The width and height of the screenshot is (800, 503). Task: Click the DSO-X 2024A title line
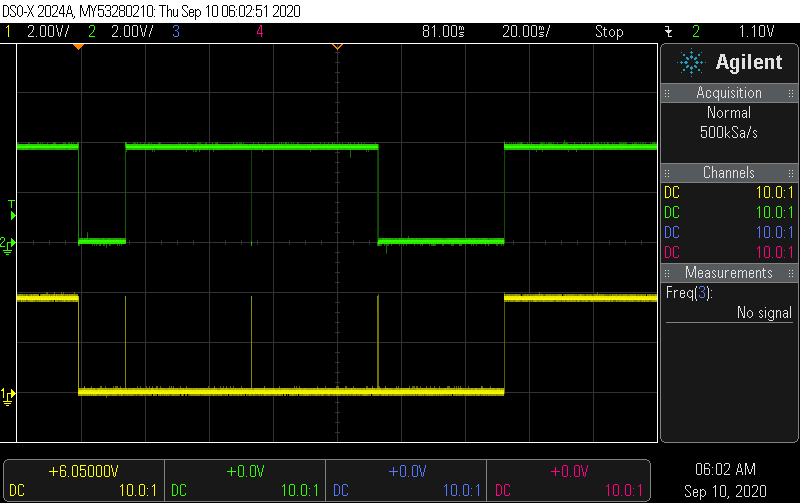(151, 11)
